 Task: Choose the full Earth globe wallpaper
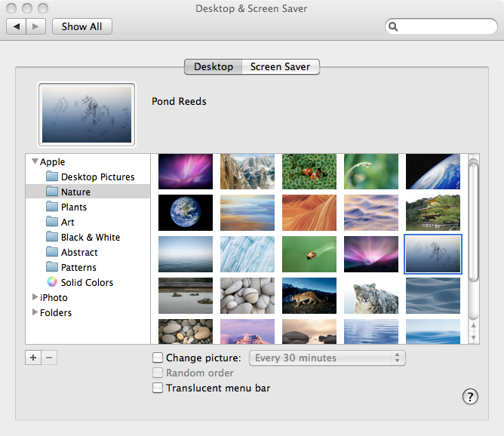tap(186, 213)
